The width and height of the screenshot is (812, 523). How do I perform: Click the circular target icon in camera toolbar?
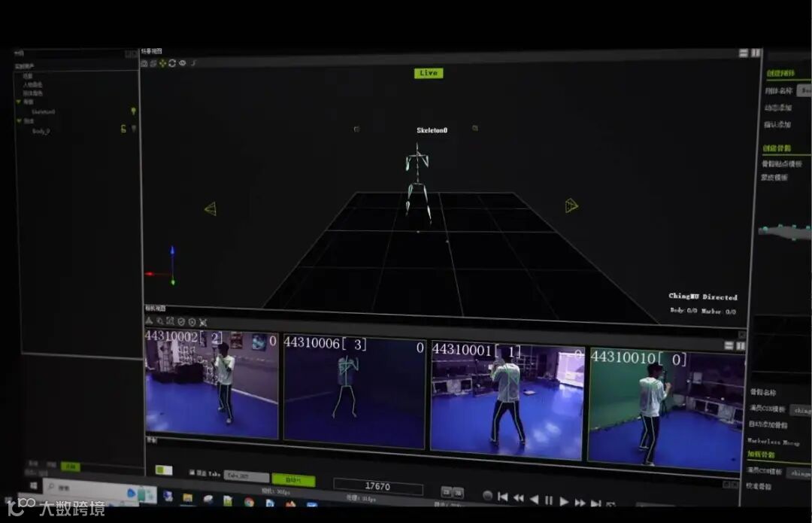(x=192, y=322)
